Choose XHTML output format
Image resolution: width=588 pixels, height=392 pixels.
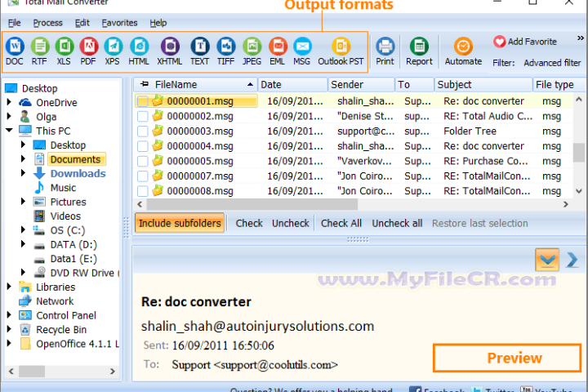[x=170, y=51]
